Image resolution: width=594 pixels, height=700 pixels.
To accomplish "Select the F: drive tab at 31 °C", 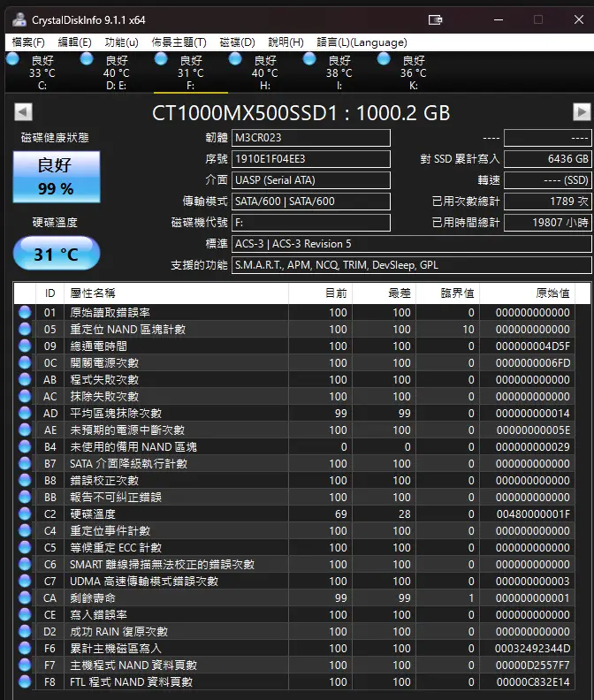I will pos(191,72).
